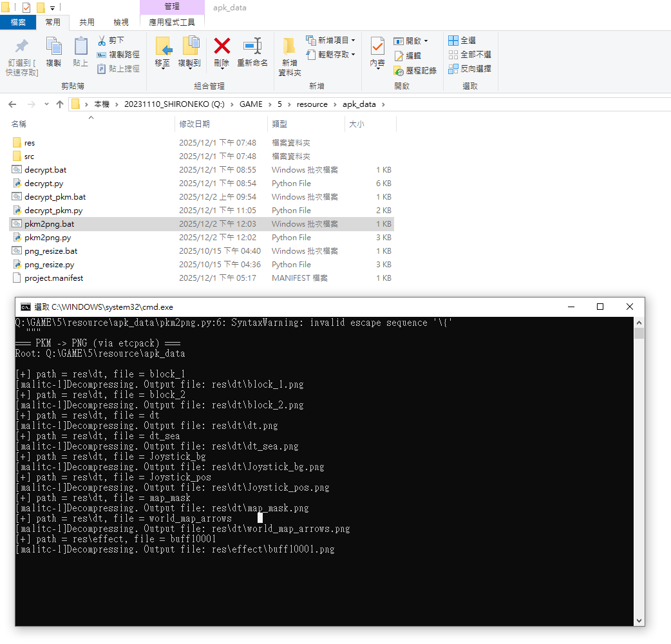Switch to the Share (共用) ribbon tab
The width and height of the screenshot is (671, 644).
point(86,22)
